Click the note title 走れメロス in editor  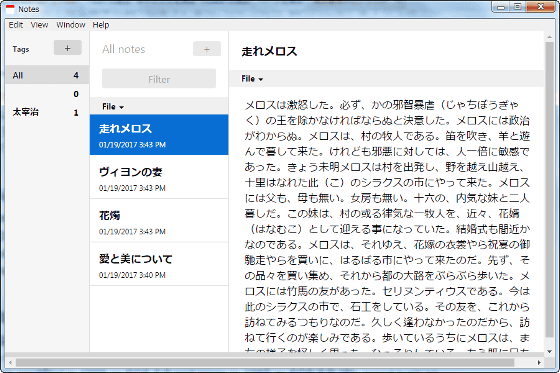coord(269,51)
